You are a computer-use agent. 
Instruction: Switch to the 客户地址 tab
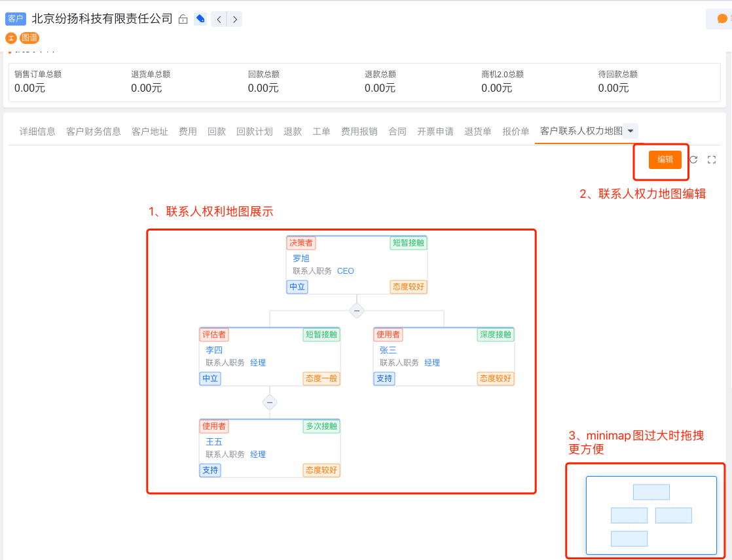point(150,132)
